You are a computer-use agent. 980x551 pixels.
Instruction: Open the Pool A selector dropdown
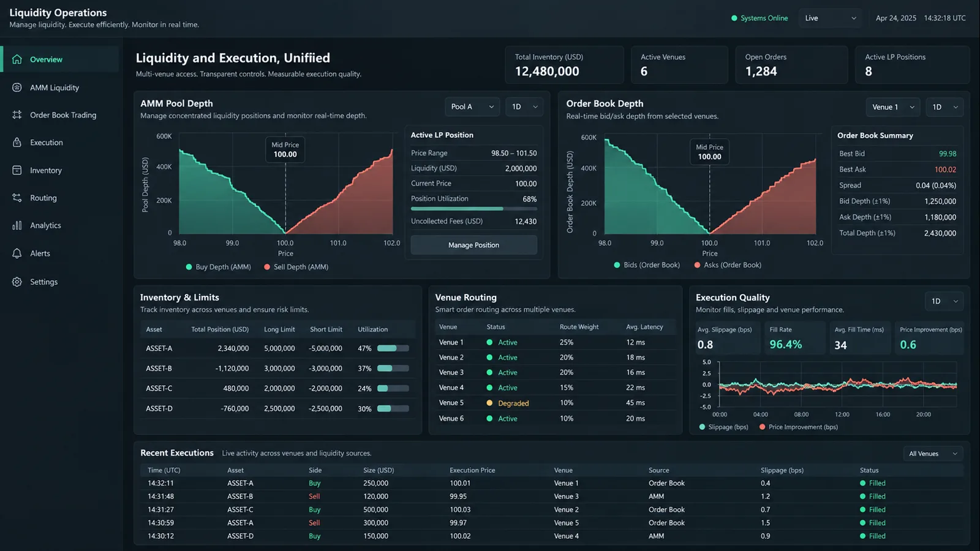tap(472, 107)
